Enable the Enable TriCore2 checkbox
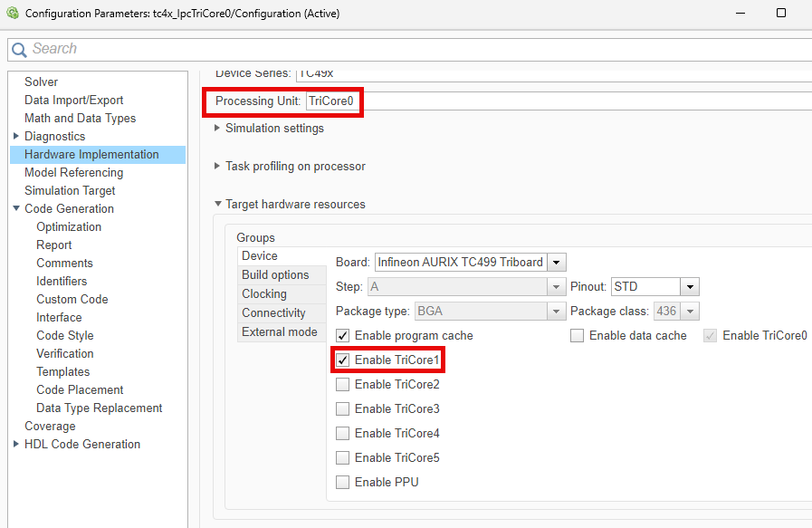This screenshot has height=528, width=812. click(342, 384)
